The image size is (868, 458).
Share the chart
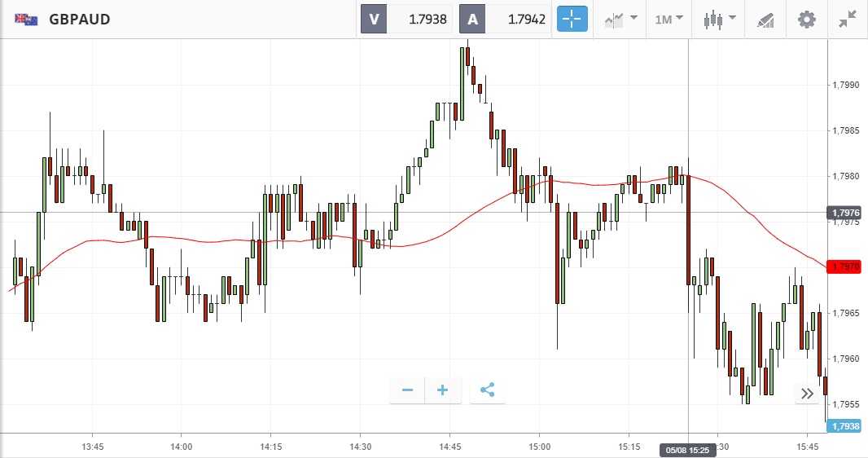coord(487,390)
